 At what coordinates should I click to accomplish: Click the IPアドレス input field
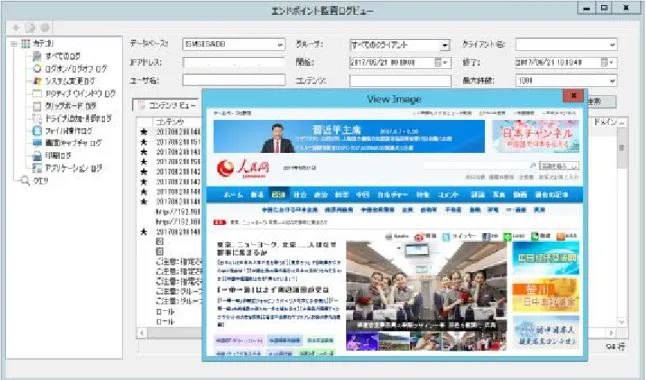click(x=234, y=63)
